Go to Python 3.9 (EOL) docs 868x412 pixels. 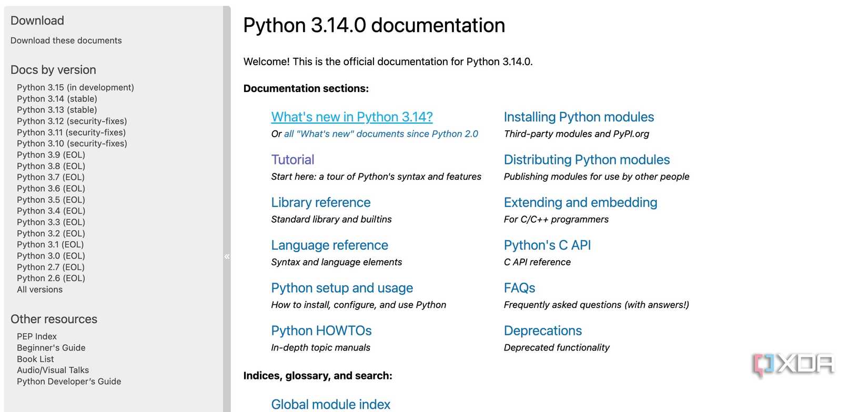[51, 154]
